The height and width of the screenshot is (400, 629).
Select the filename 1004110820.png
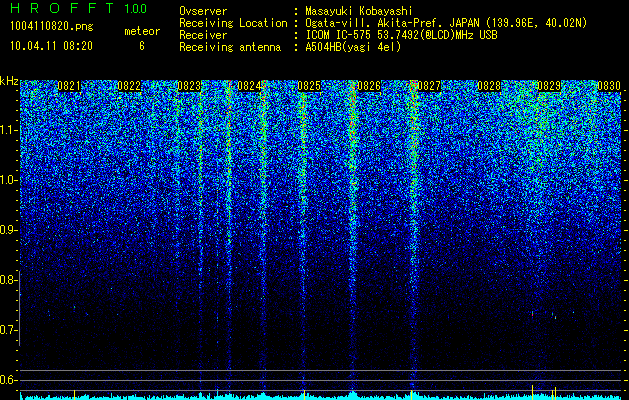(x=52, y=27)
